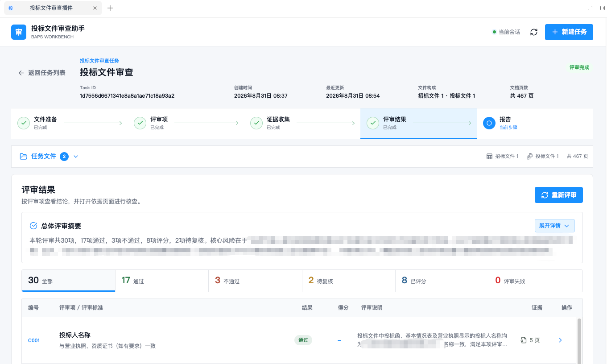Click the 通过 result badge for C001

tap(303, 340)
